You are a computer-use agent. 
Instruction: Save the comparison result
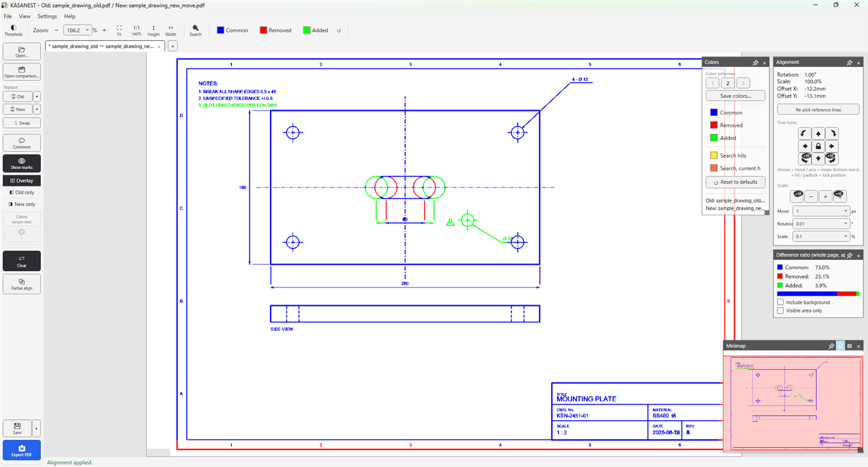[17, 428]
